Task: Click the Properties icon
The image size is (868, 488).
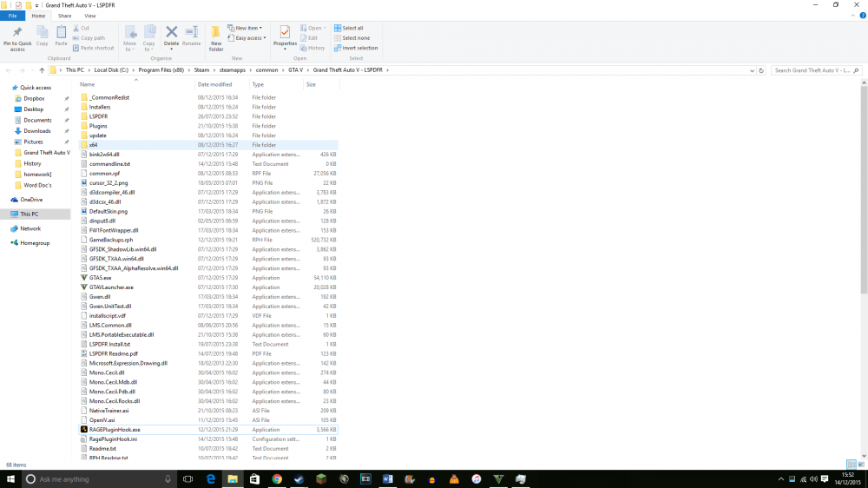Action: coord(285,33)
